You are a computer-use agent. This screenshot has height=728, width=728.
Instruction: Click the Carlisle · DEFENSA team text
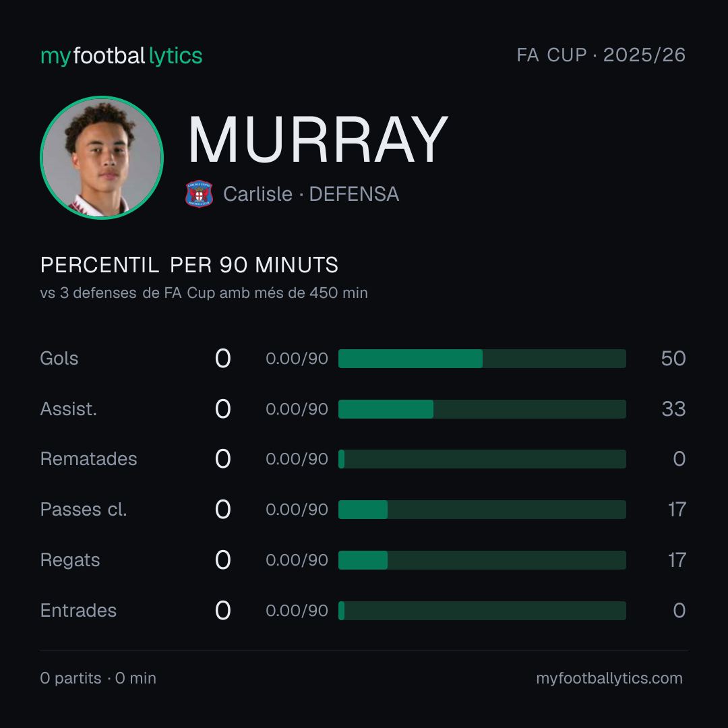[x=311, y=194]
